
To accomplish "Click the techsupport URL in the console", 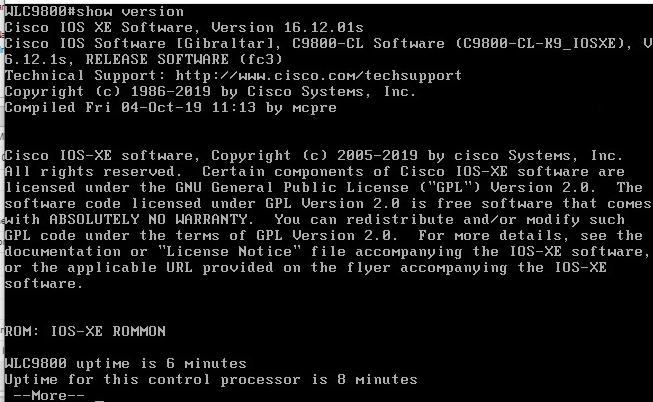I will coord(319,75).
